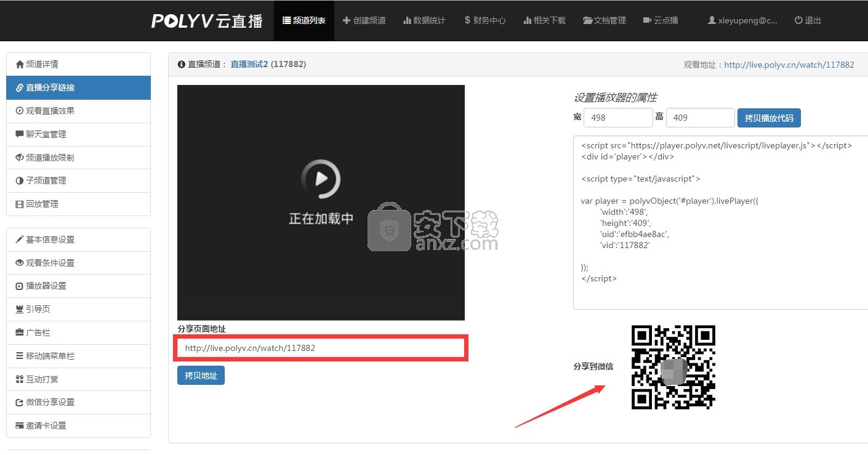Click the play button in the video player

click(x=321, y=179)
